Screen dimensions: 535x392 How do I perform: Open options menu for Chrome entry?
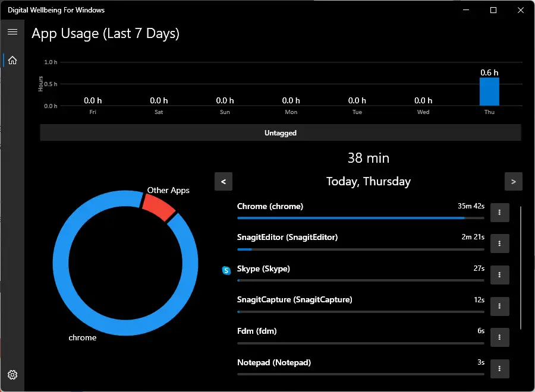pyautogui.click(x=500, y=213)
